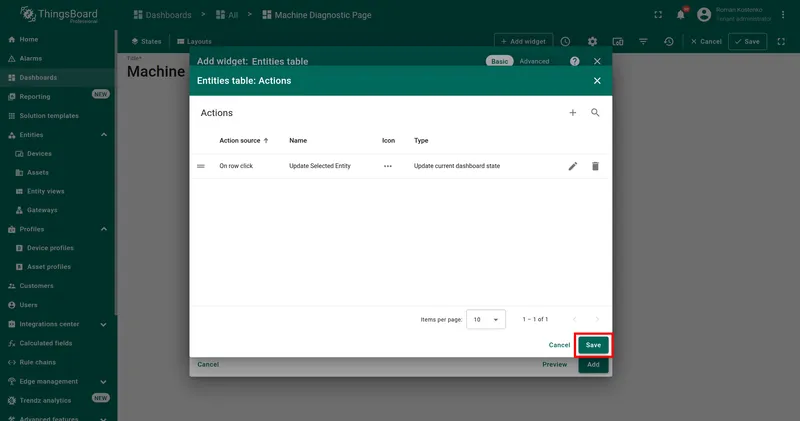The height and width of the screenshot is (421, 800).
Task: Open filters icon in toolbar
Action: point(643,41)
